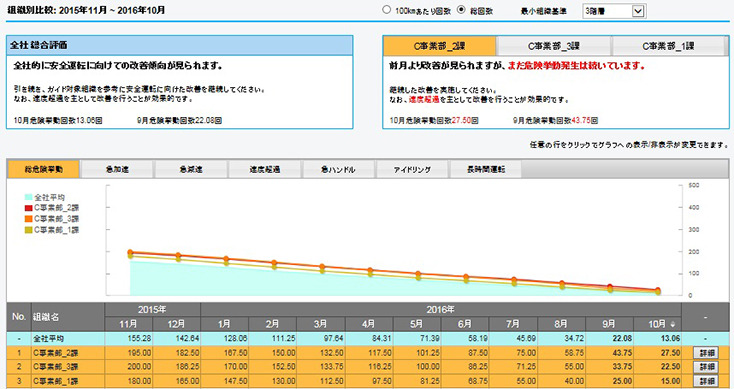Click the red 速度超過 text in C事業部_2課 panel

click(x=424, y=100)
